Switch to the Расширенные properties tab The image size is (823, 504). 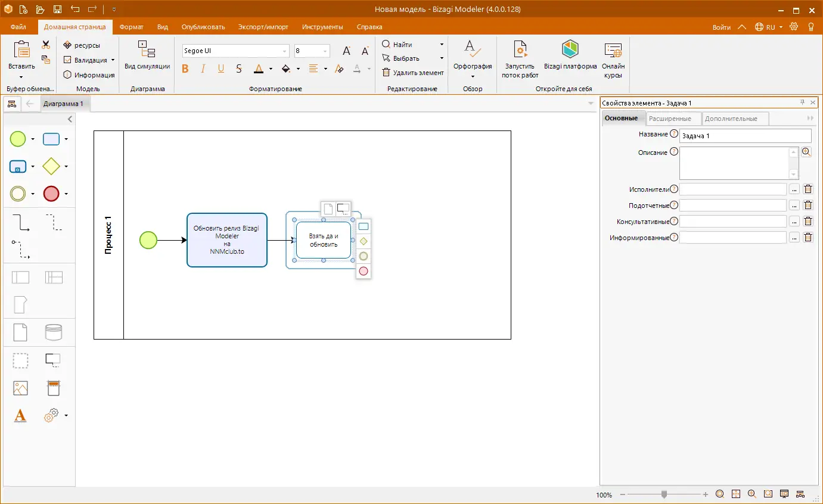pos(670,119)
